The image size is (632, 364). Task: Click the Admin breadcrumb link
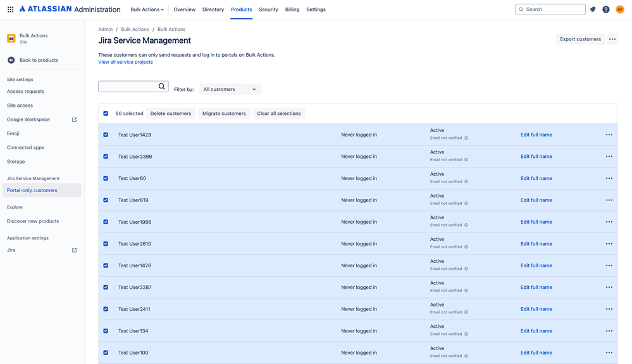[105, 30]
